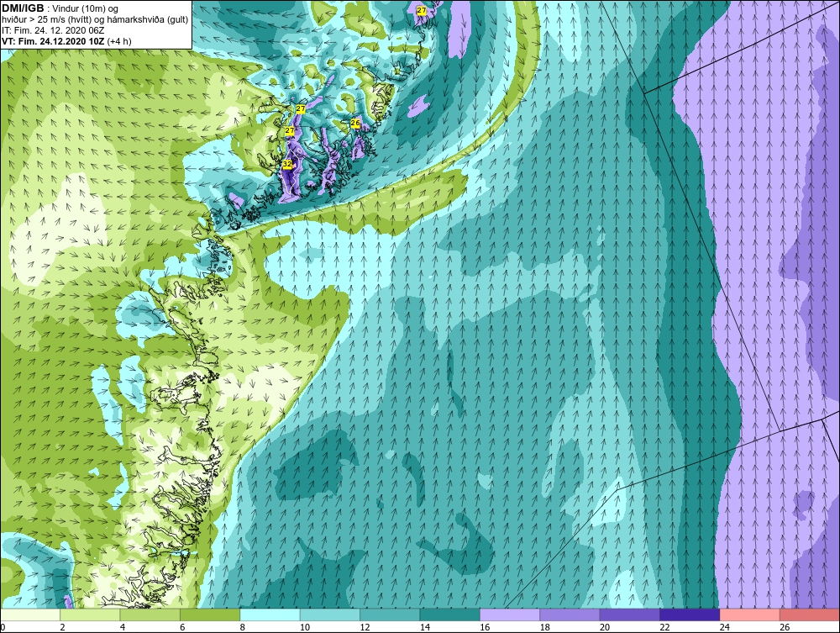The width and height of the screenshot is (840, 633).
Task: Click the '12' value on the wind scale
Action: (365, 627)
